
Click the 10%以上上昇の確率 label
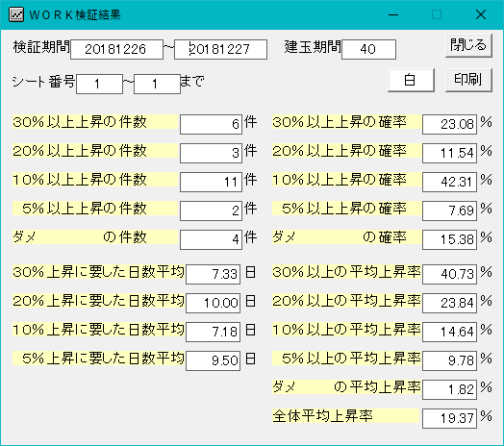[346, 180]
